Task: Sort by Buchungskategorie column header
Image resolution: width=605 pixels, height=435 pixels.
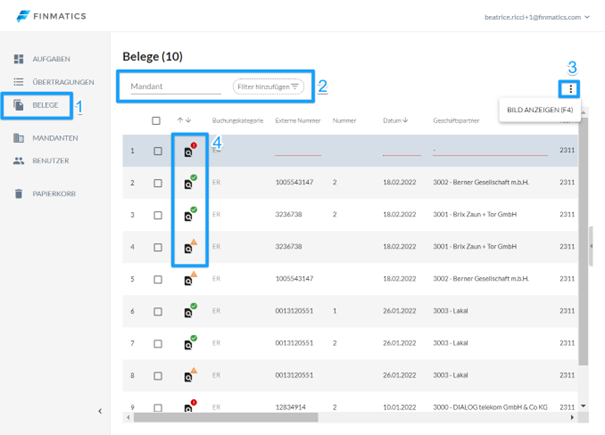Action: pyautogui.click(x=238, y=121)
